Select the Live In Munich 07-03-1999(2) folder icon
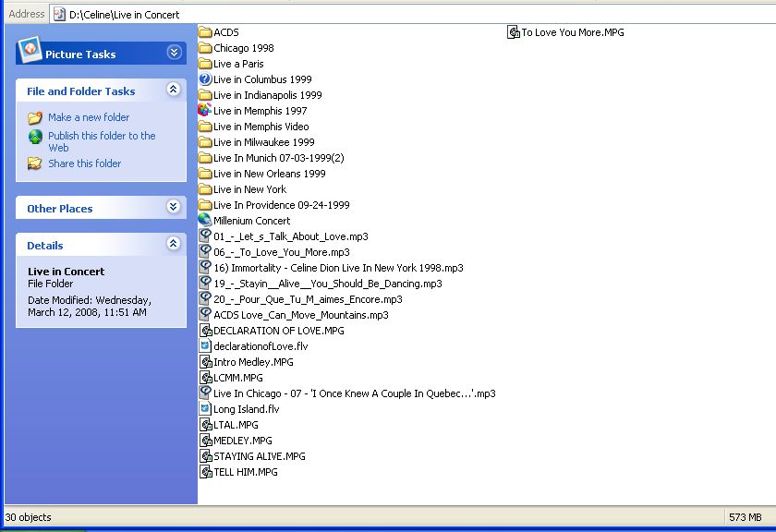 [x=205, y=158]
